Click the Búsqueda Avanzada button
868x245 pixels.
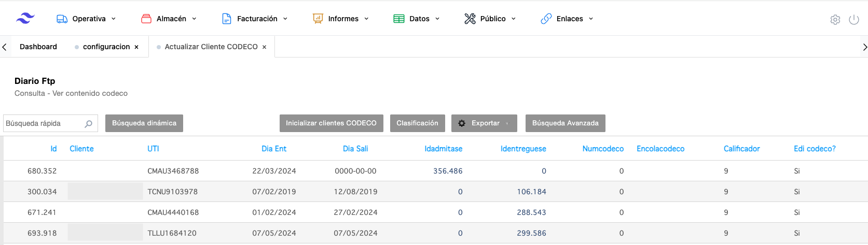(x=565, y=123)
